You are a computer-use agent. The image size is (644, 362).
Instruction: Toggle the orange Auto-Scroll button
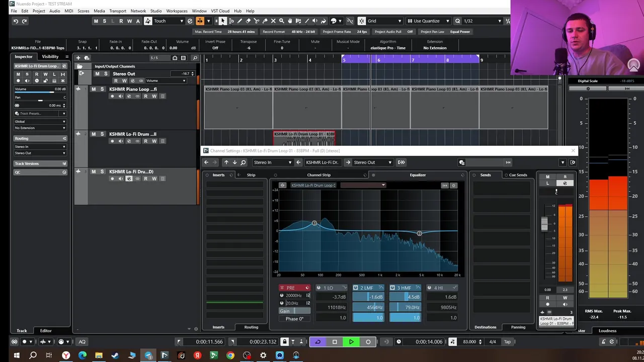click(200, 21)
